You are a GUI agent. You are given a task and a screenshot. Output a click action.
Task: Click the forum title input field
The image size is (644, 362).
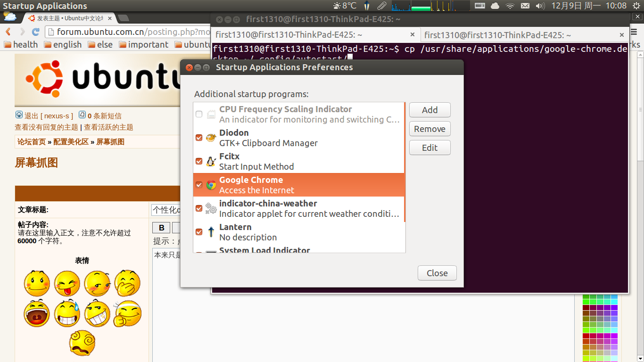(166, 210)
